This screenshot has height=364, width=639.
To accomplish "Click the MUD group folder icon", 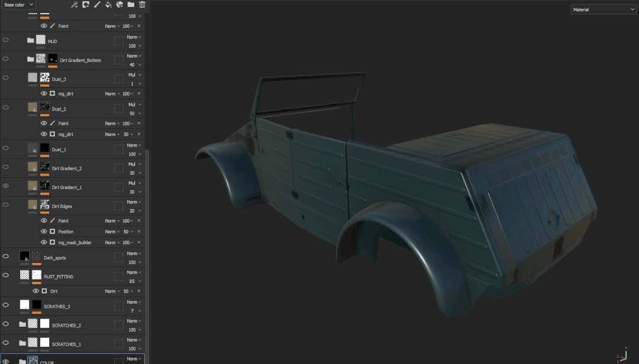I will coord(31,40).
